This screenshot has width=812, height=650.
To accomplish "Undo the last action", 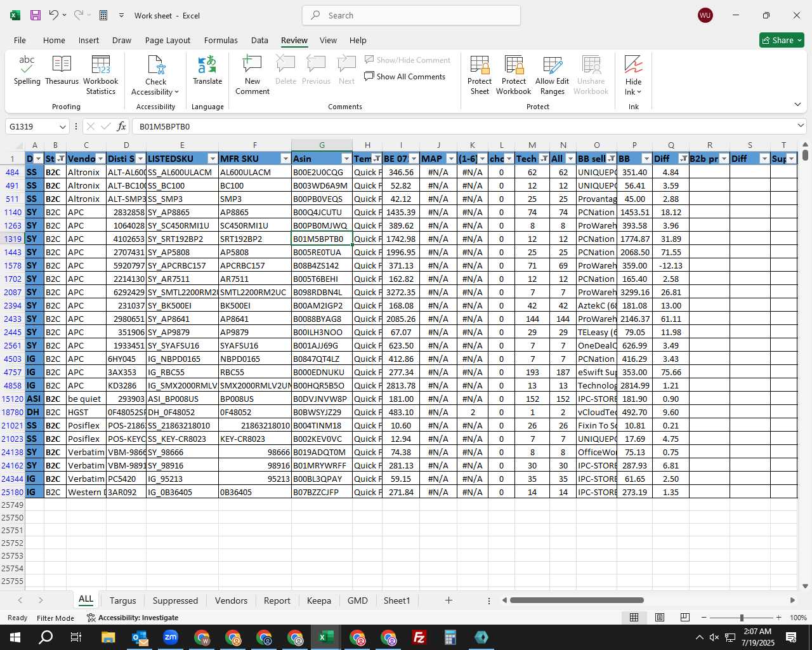I will click(54, 15).
